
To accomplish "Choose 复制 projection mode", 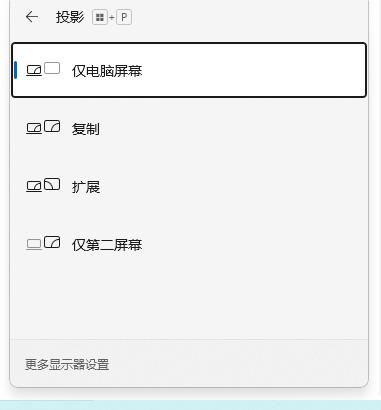I will [x=189, y=128].
